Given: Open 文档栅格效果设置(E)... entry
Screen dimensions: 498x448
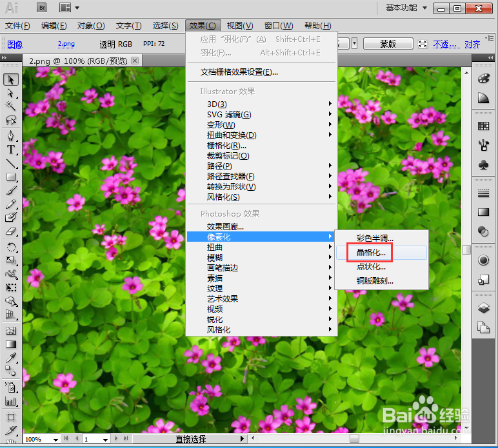Looking at the screenshot, I should [262, 72].
